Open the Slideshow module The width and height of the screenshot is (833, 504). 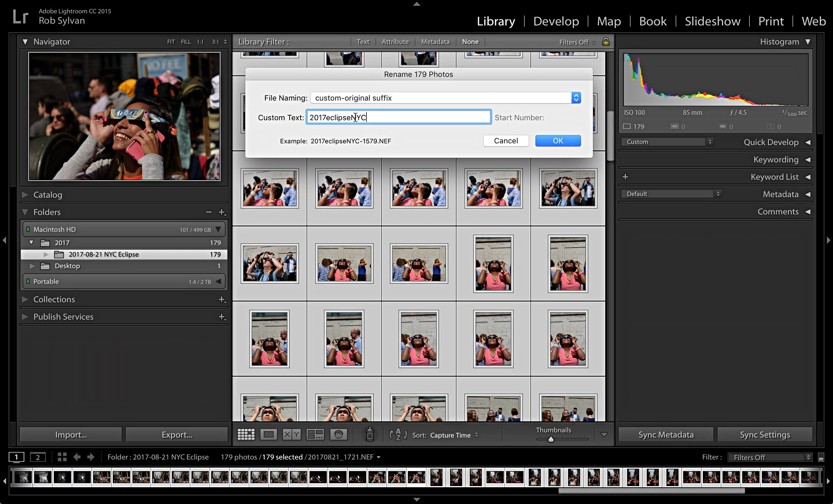point(712,21)
